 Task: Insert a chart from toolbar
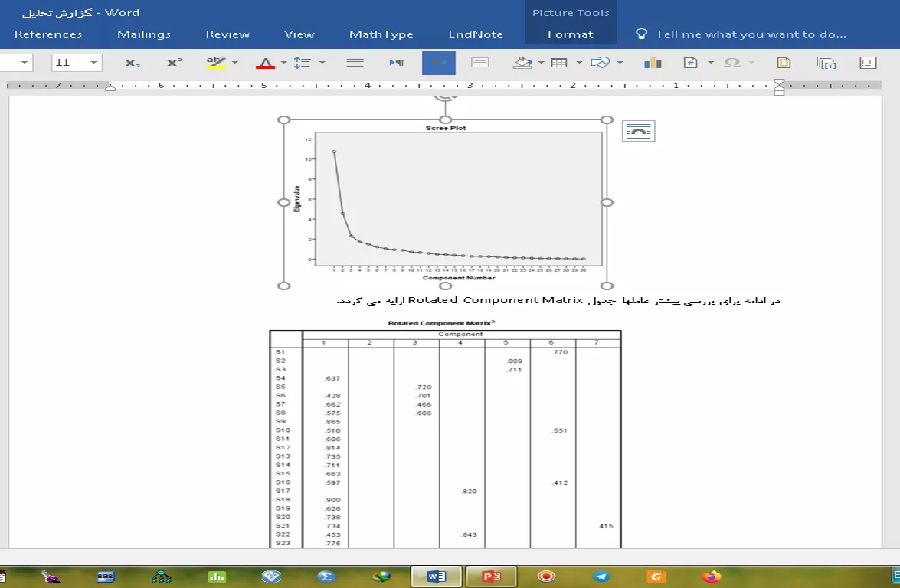(x=653, y=63)
